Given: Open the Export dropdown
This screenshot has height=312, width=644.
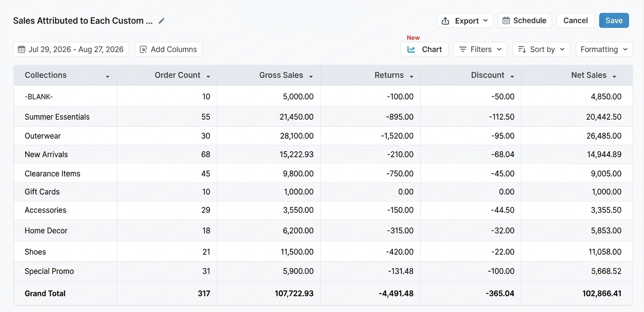Looking at the screenshot, I should point(465,21).
